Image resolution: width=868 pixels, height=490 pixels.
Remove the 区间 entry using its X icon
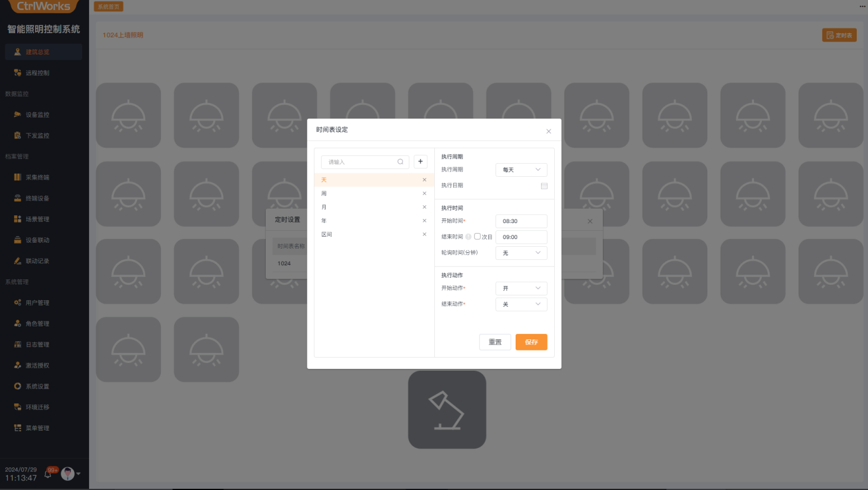(424, 234)
